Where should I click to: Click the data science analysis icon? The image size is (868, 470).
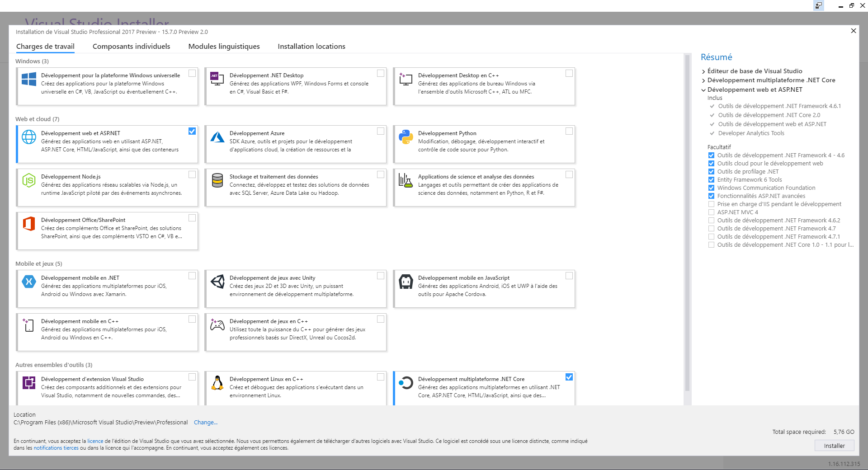406,180
